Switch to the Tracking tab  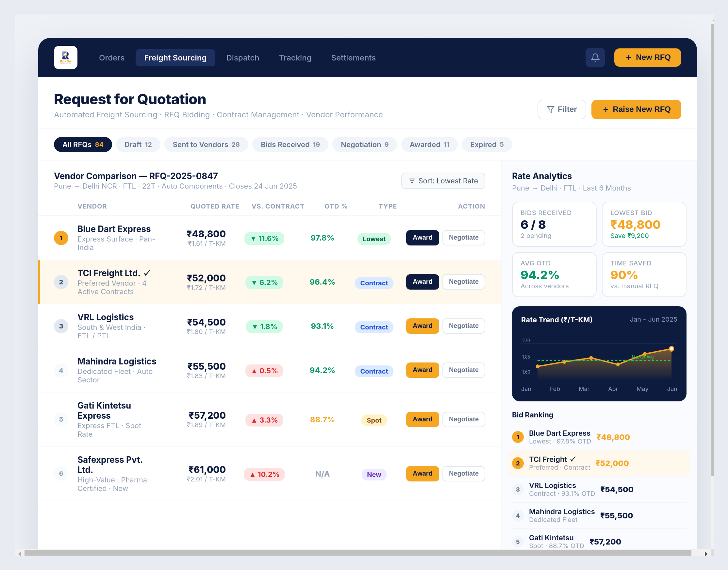tap(295, 58)
